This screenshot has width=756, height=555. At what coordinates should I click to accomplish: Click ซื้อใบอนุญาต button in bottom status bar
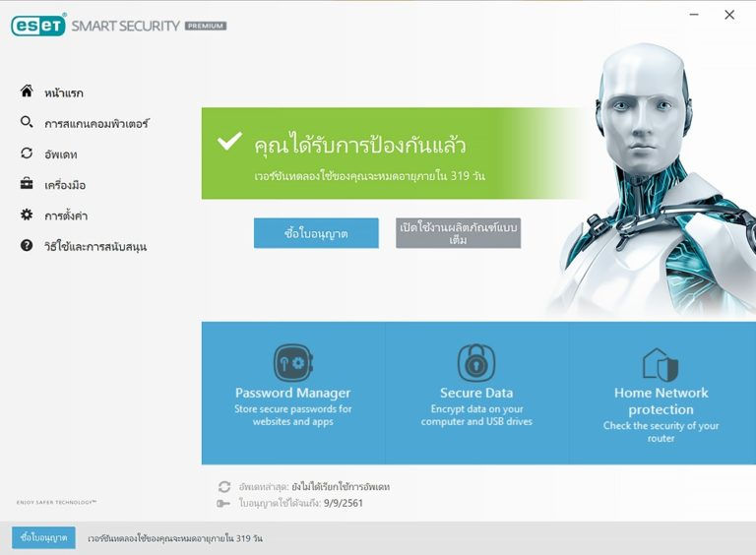(43, 537)
